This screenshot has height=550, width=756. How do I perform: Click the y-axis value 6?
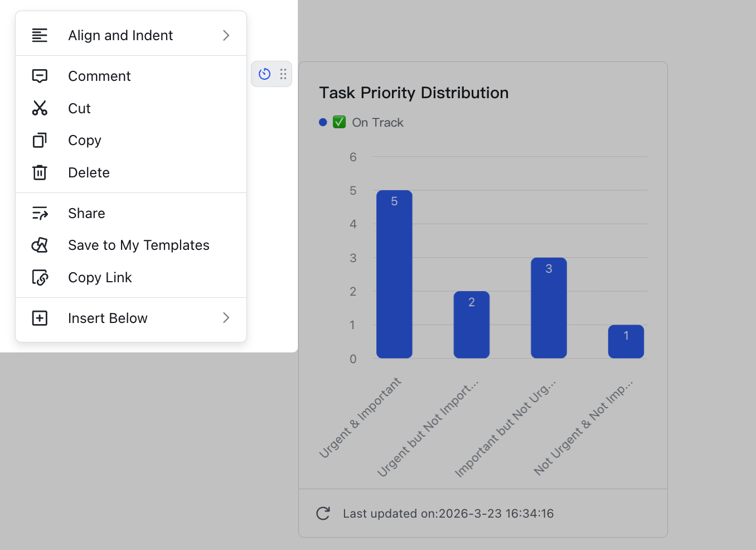click(x=353, y=157)
